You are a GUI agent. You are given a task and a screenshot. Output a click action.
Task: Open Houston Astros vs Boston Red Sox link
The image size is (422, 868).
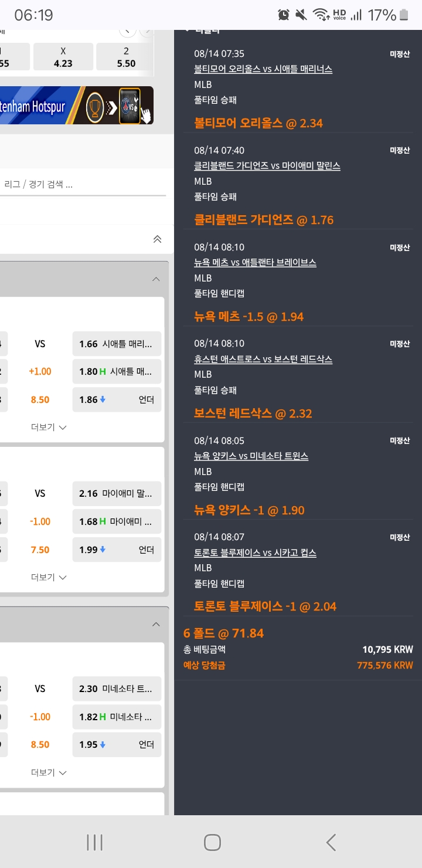tap(263, 359)
